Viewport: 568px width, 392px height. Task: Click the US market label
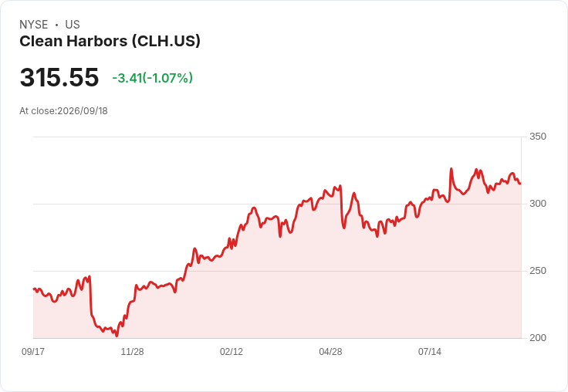pyautogui.click(x=73, y=25)
